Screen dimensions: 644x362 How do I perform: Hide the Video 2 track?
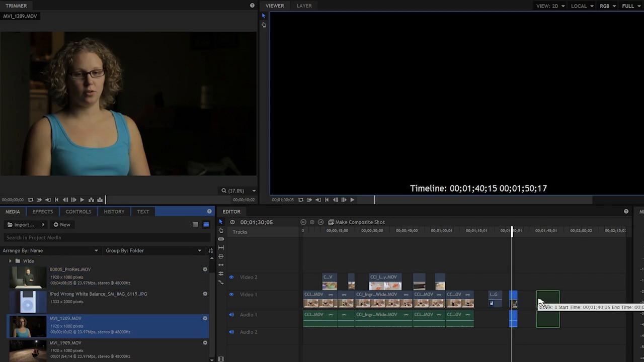pyautogui.click(x=231, y=277)
